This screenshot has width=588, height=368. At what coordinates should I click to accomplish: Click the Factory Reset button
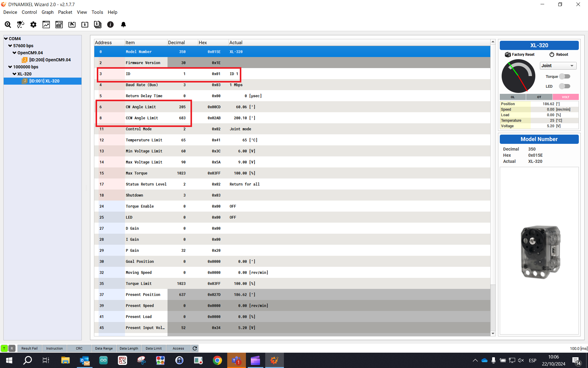pyautogui.click(x=520, y=55)
